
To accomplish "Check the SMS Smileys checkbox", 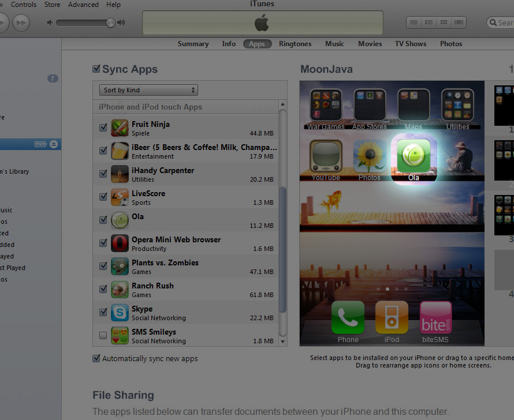I will pyautogui.click(x=103, y=335).
